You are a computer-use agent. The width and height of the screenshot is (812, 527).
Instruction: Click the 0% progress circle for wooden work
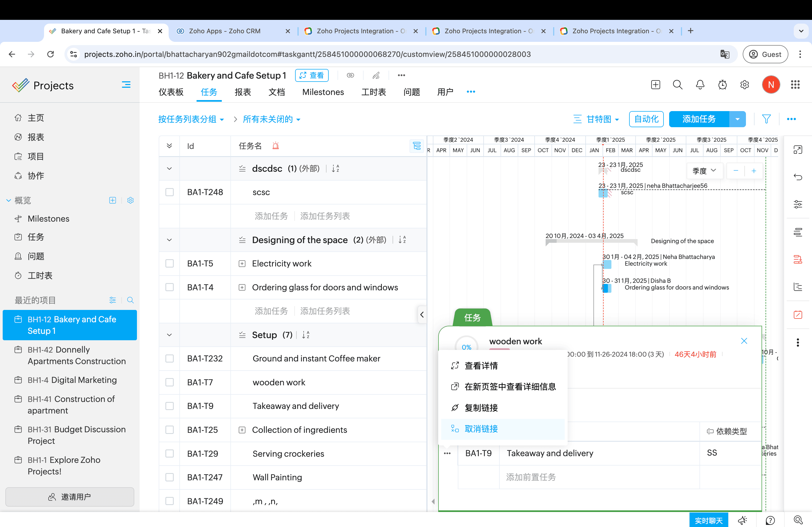point(466,346)
